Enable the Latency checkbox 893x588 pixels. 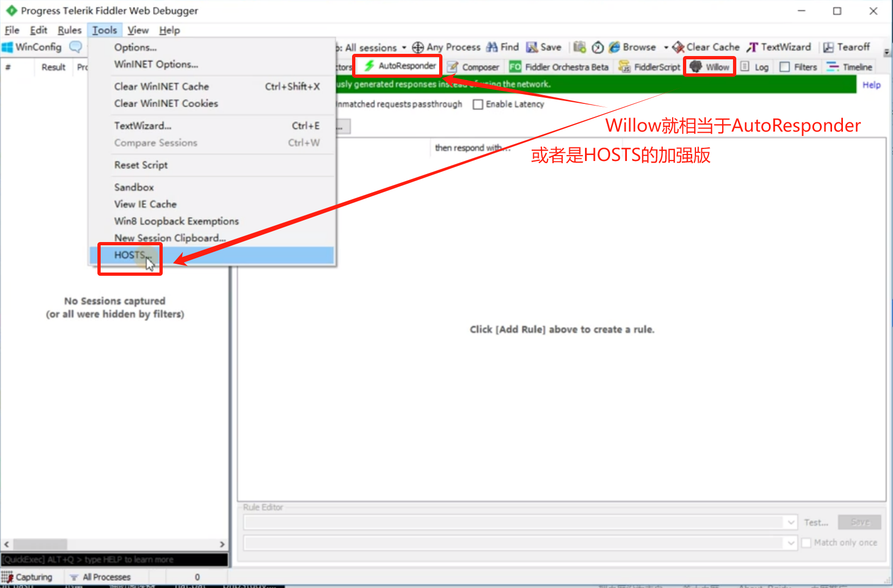478,104
